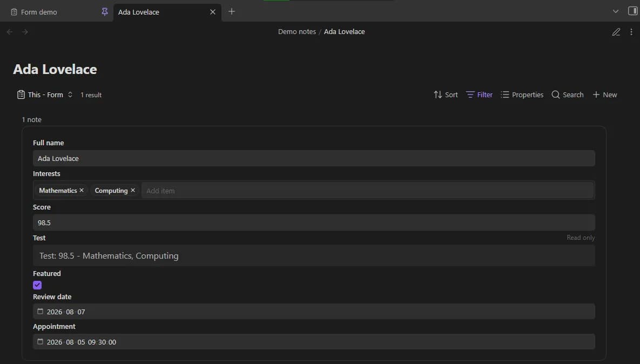Image resolution: width=640 pixels, height=364 pixels.
Task: Click the Appointment datetime field
Action: click(x=314, y=341)
